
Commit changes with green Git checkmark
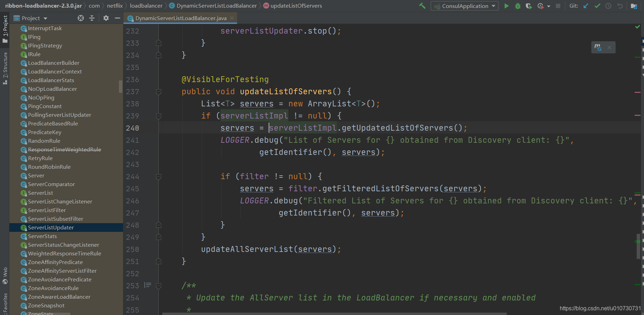click(x=597, y=6)
